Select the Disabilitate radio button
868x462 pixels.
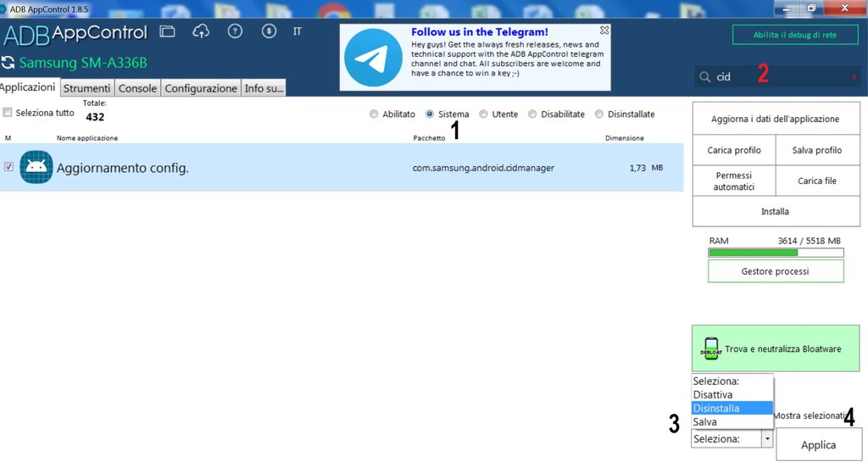532,114
